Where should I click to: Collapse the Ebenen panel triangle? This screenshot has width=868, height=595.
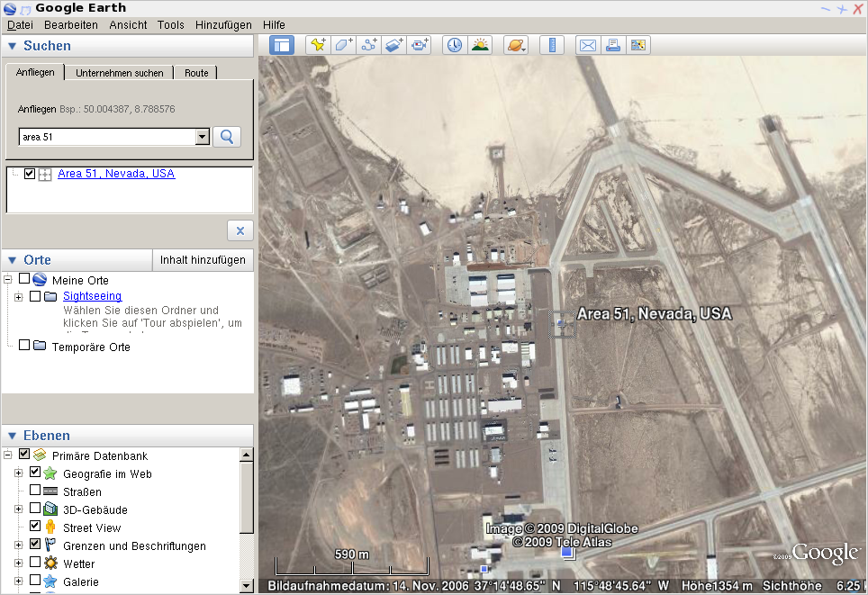13,436
